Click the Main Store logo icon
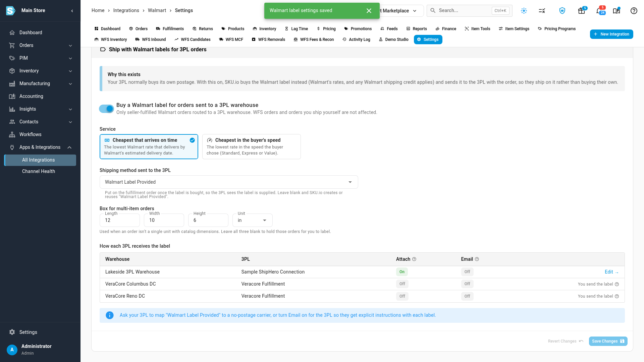The width and height of the screenshot is (644, 362). pyautogui.click(x=11, y=11)
